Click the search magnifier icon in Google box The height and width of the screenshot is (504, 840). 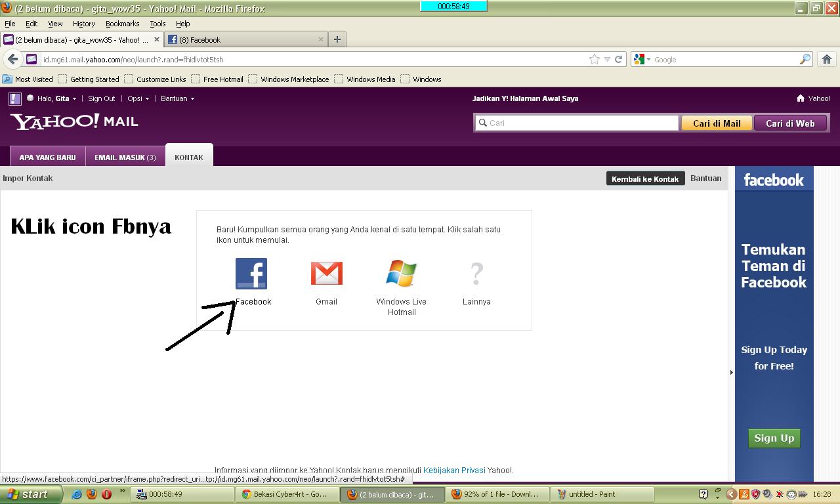(x=805, y=59)
